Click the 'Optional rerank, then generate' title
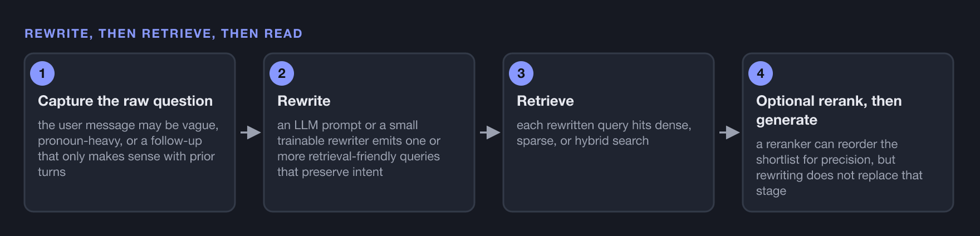Image resolution: width=980 pixels, height=236 pixels. (829, 110)
